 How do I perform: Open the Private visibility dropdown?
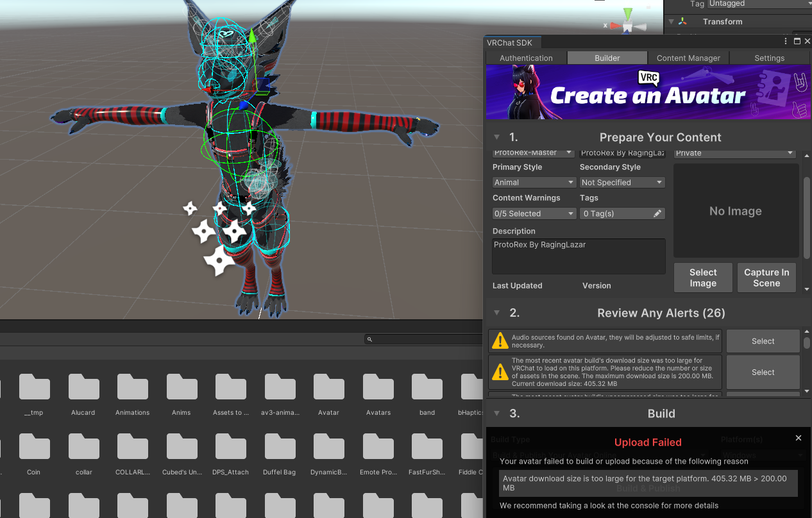[x=735, y=153]
